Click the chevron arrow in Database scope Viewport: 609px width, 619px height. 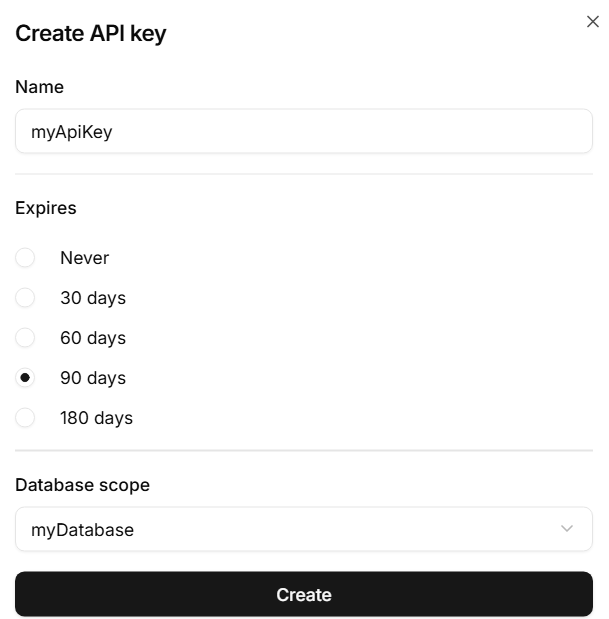coord(567,529)
